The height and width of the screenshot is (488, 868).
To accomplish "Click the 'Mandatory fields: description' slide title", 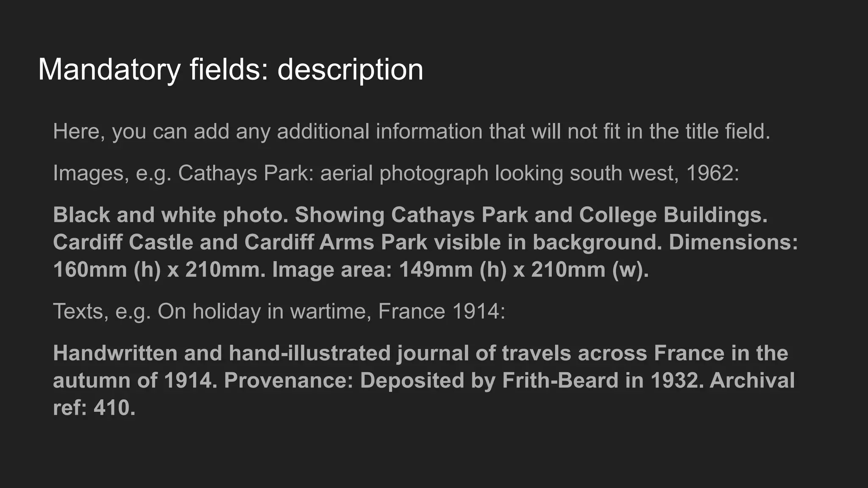I will click(231, 69).
